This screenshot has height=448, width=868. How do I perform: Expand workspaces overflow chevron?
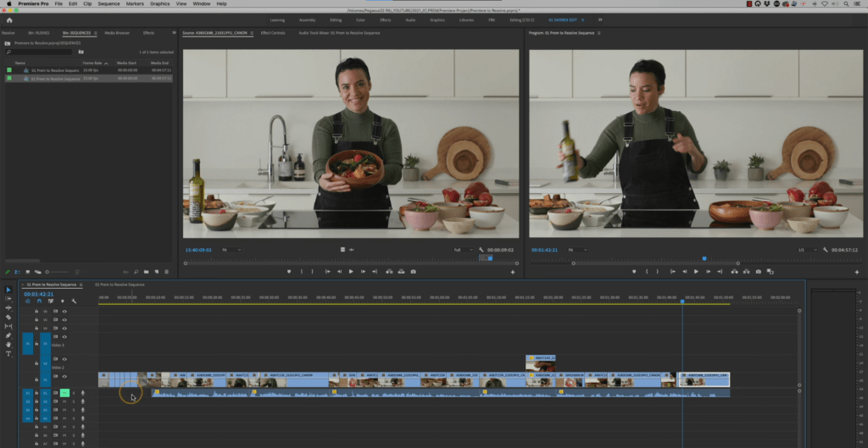[x=600, y=20]
